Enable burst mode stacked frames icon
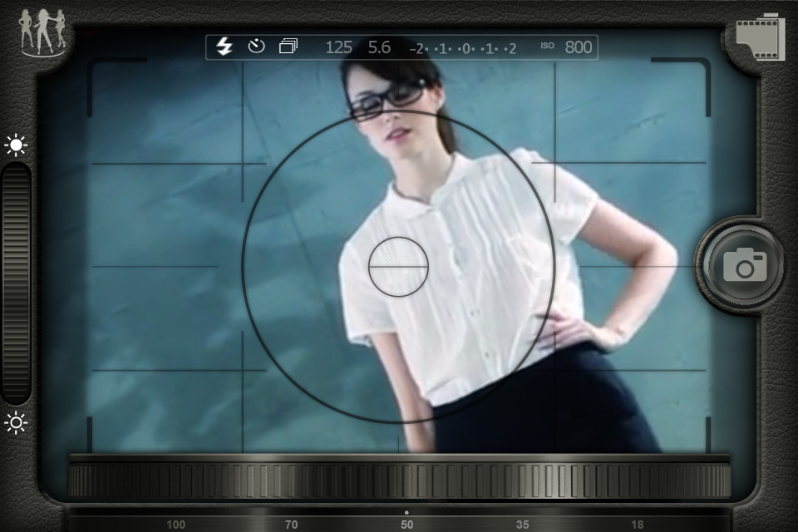Screen dimensions: 798x532 click(x=288, y=47)
